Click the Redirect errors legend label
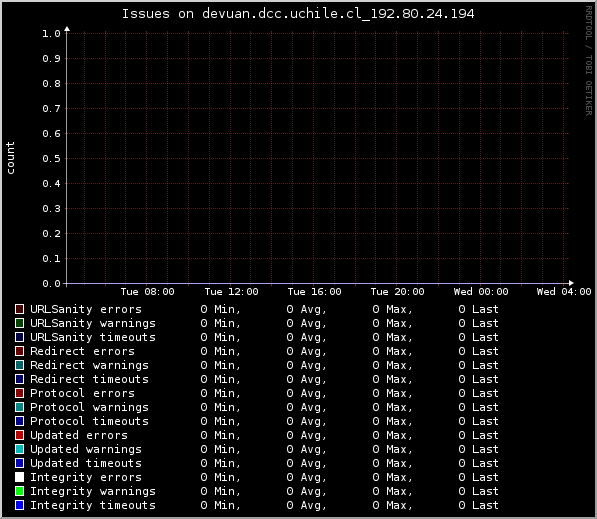 (x=82, y=351)
